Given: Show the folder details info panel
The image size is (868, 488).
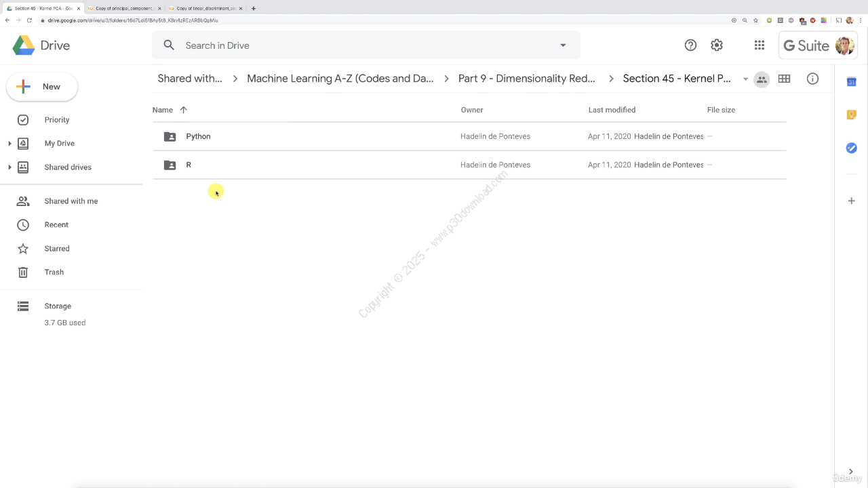Looking at the screenshot, I should 812,79.
